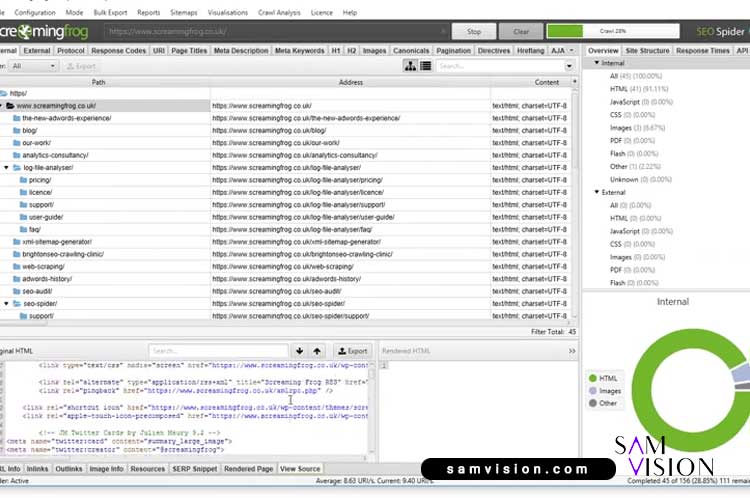The width and height of the screenshot is (750, 500).
Task: Open the Crawl Analysis menu
Action: (279, 12)
